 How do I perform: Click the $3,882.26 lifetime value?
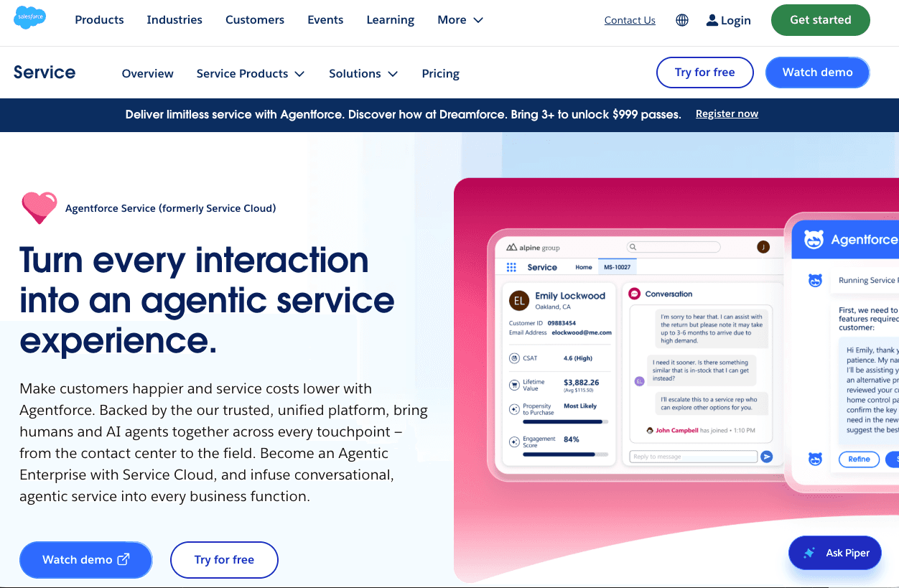click(582, 383)
